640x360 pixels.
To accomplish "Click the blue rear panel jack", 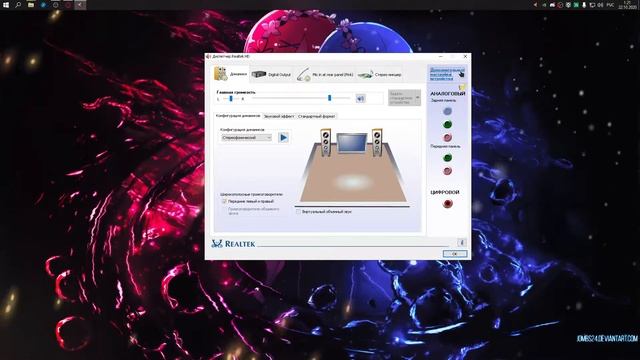I will coord(447,111).
